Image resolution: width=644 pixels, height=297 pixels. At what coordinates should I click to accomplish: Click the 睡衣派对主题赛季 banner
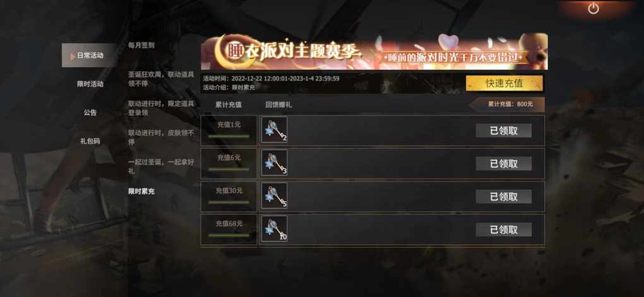(374, 51)
